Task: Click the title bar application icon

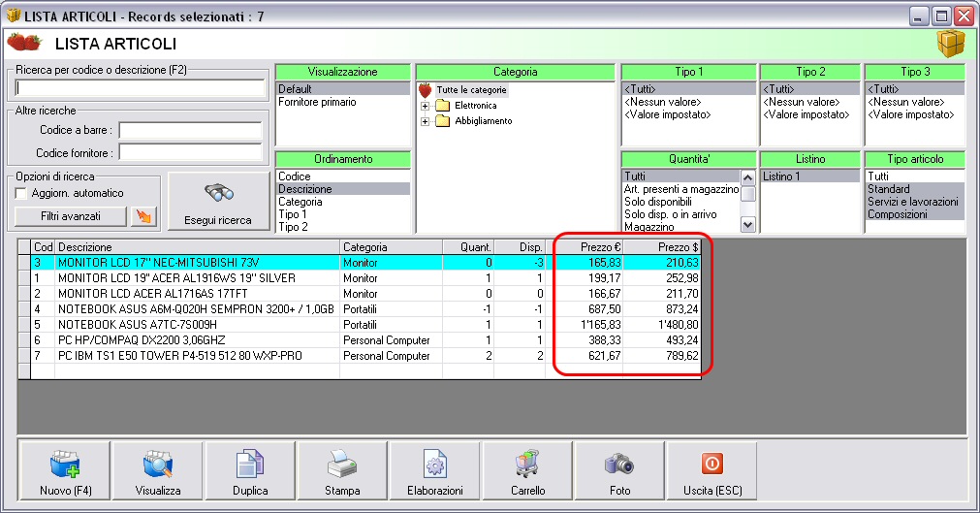Action: tap(14, 16)
